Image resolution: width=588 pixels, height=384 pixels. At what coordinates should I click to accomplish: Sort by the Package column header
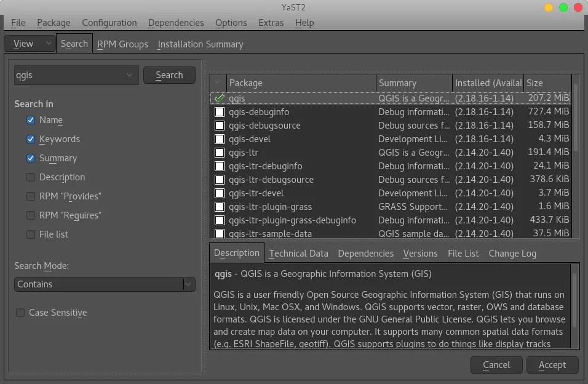pyautogui.click(x=301, y=82)
